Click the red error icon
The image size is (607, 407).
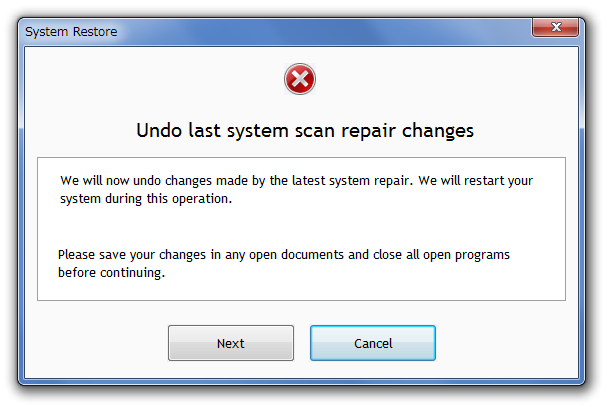(300, 79)
